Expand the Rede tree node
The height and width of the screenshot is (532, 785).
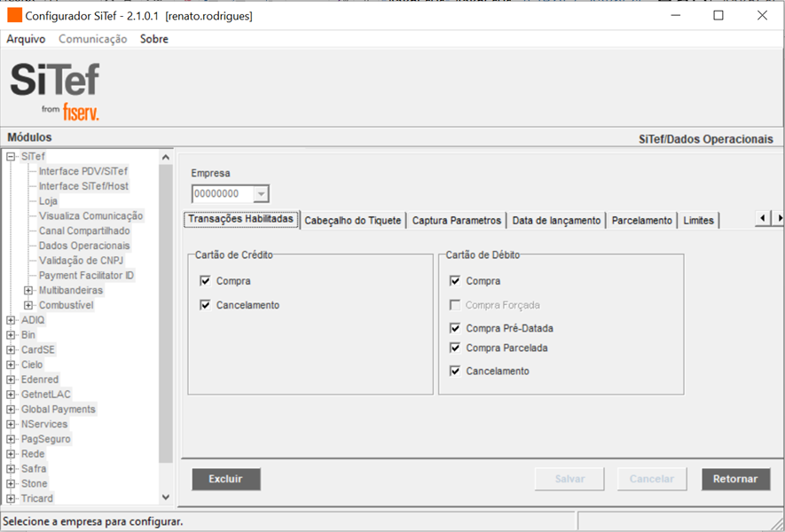coord(11,454)
